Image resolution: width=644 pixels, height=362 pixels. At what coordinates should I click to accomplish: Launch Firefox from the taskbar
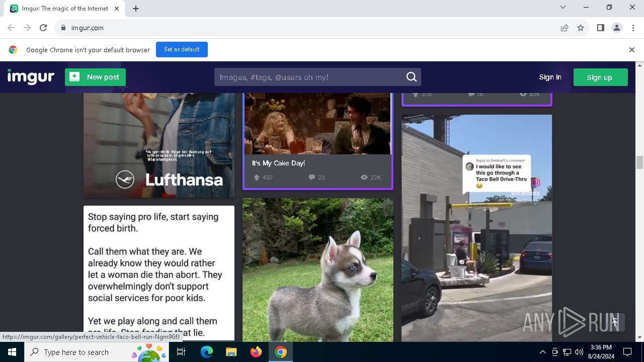pos(256,352)
